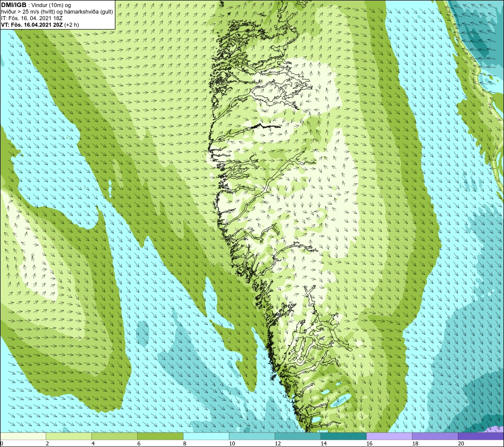The height and width of the screenshot is (447, 504).
Task: Click the 'Vindur (10m) og' text
Action: tap(51, 6)
